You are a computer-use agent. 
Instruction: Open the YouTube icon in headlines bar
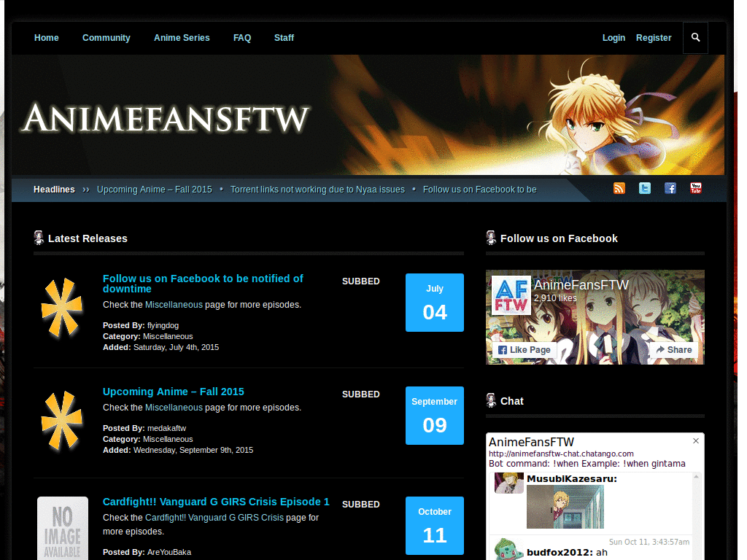(x=695, y=188)
